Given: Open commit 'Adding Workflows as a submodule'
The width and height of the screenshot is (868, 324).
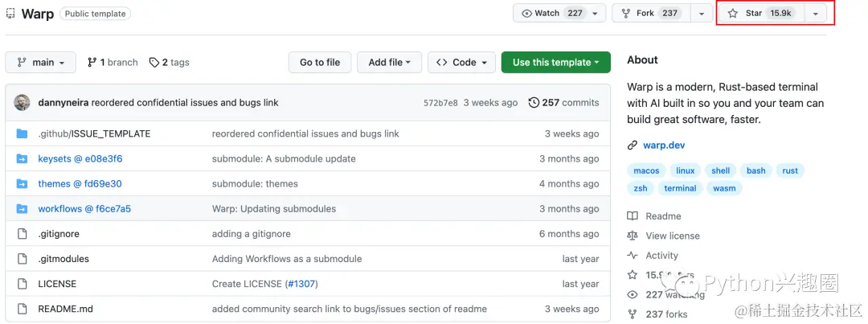Looking at the screenshot, I should click(x=287, y=259).
